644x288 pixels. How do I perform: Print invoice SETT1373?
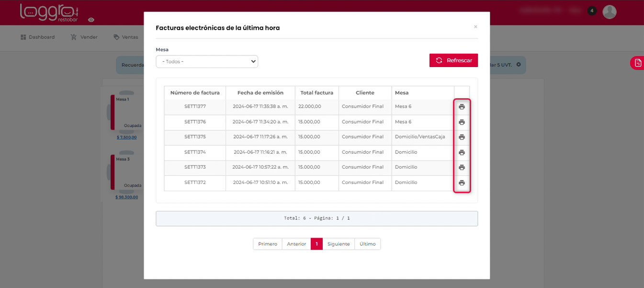tap(462, 167)
